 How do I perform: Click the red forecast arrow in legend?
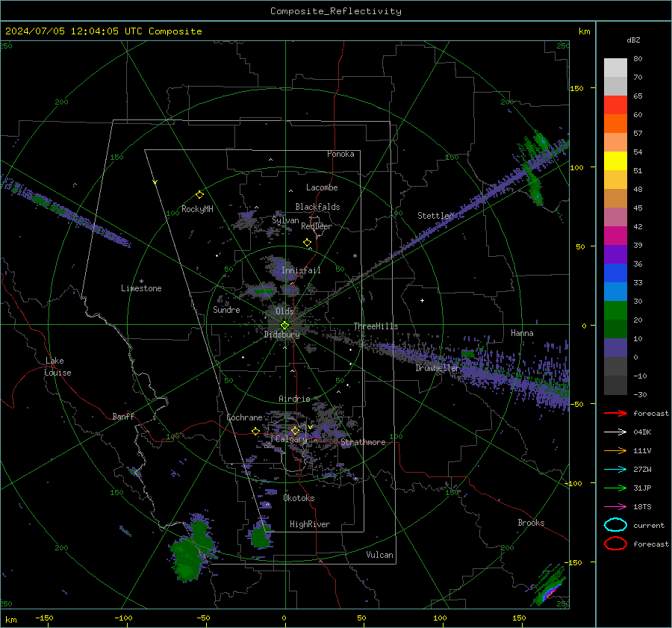[x=615, y=413]
